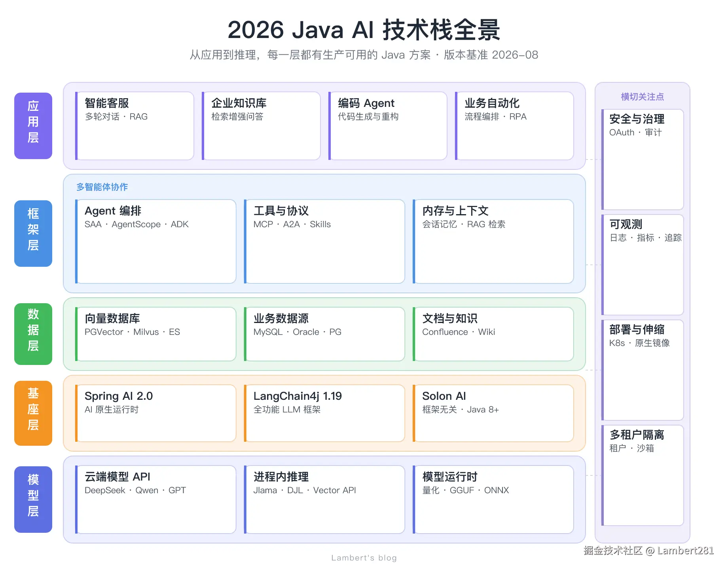Open the 工具与协议 card

pyautogui.click(x=324, y=241)
